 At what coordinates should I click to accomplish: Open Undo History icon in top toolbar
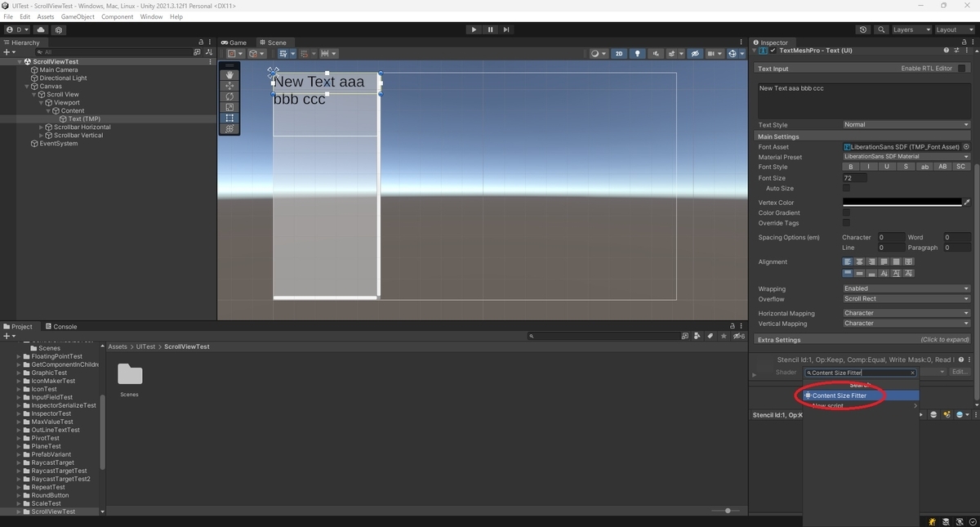coord(863,29)
